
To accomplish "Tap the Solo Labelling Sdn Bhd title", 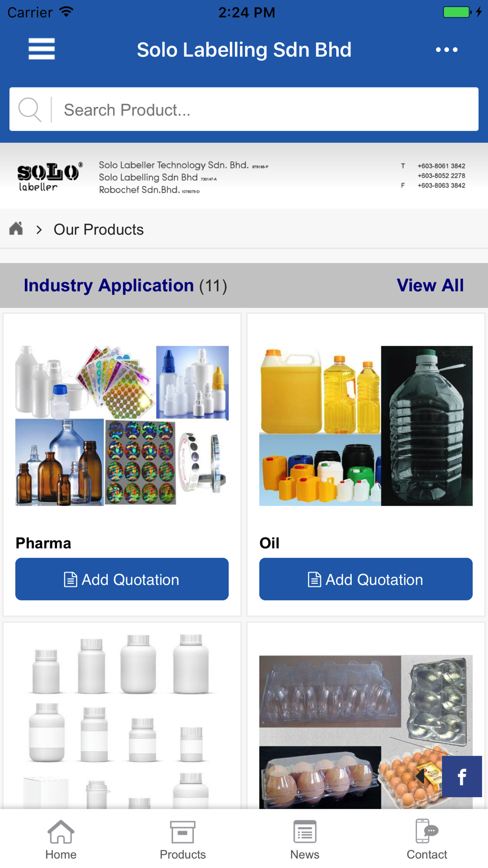I will tap(244, 50).
